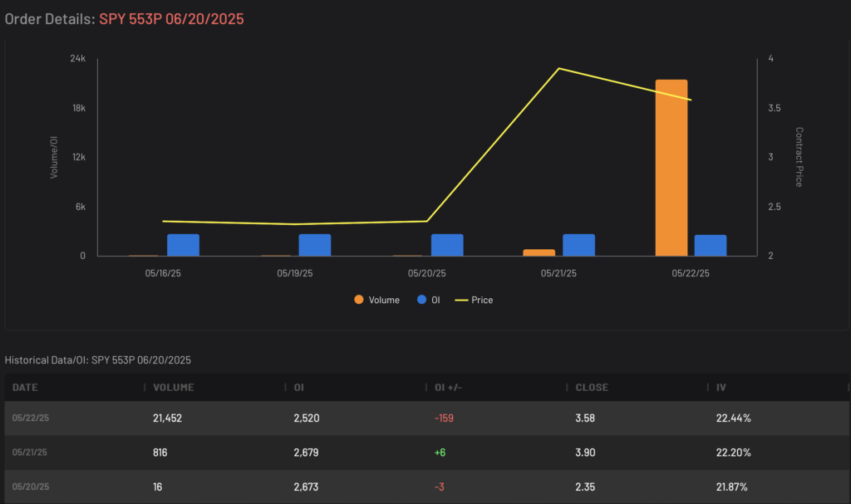Image resolution: width=851 pixels, height=504 pixels.
Task: Click the Contract Price axis title
Action: pyautogui.click(x=799, y=157)
